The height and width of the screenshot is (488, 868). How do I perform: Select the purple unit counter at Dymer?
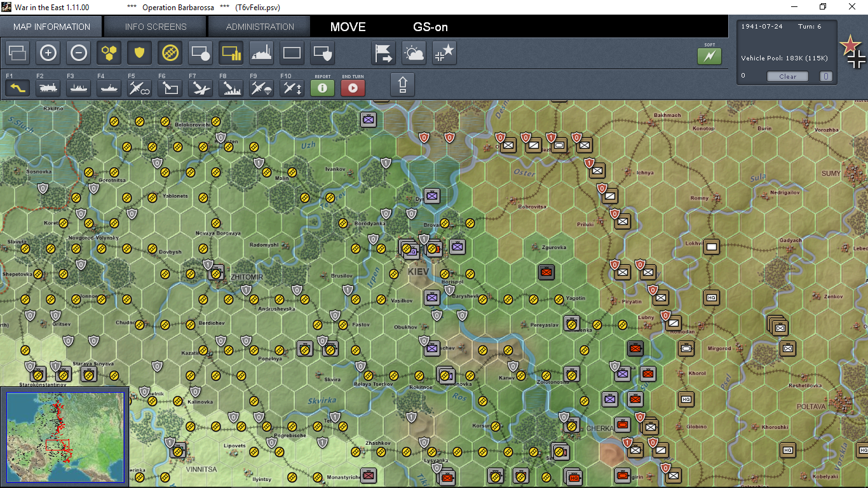click(x=432, y=196)
